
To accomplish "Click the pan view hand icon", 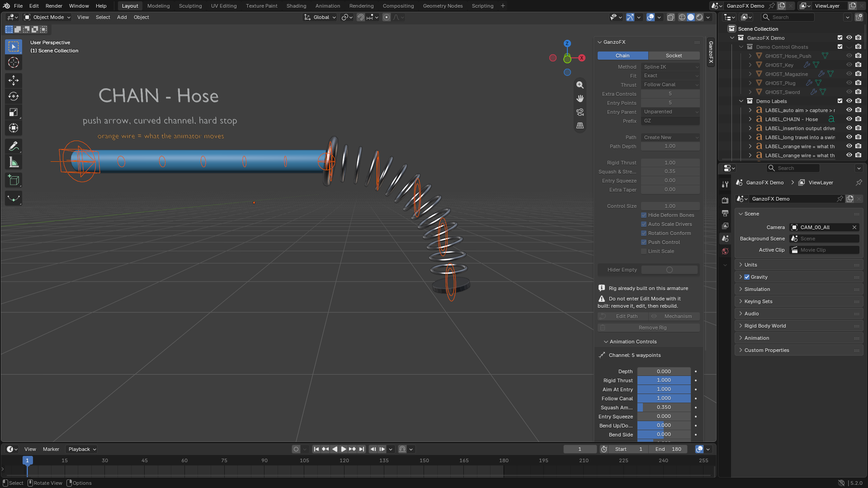I will pyautogui.click(x=580, y=99).
